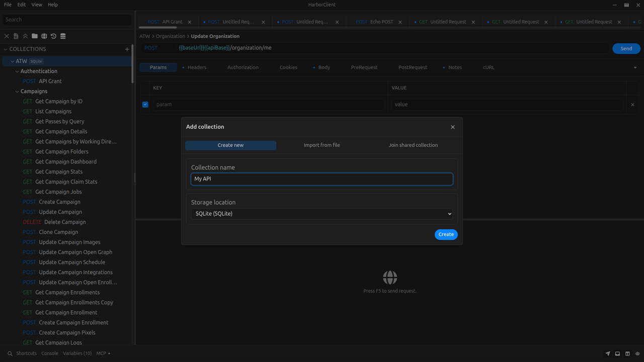Image resolution: width=644 pixels, height=362 pixels.
Task: Open the Authorization request tab
Action: 243,67
